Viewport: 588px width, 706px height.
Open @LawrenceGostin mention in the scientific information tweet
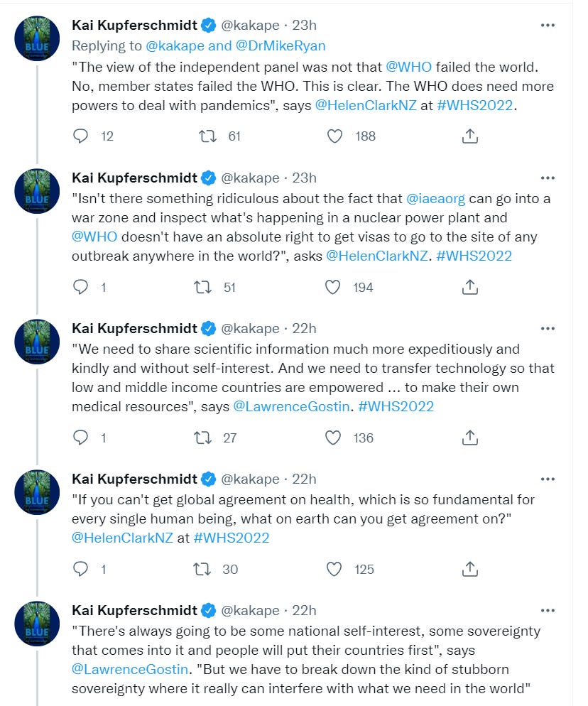pos(291,406)
